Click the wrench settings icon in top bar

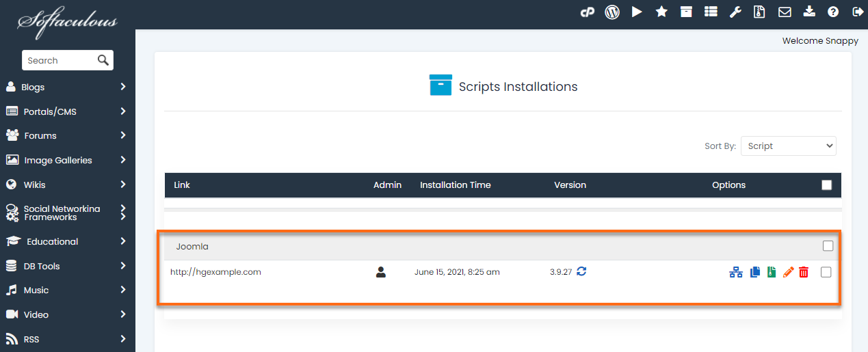click(x=735, y=12)
